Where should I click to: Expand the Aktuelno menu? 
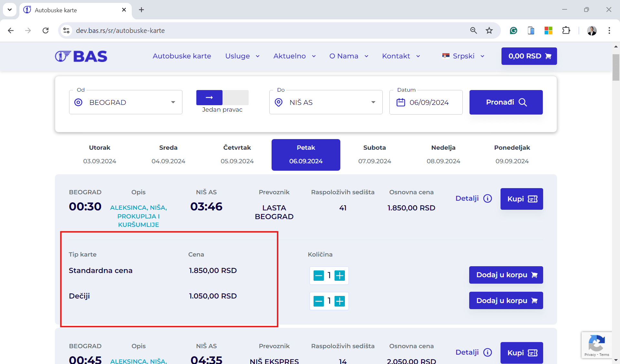(x=294, y=56)
